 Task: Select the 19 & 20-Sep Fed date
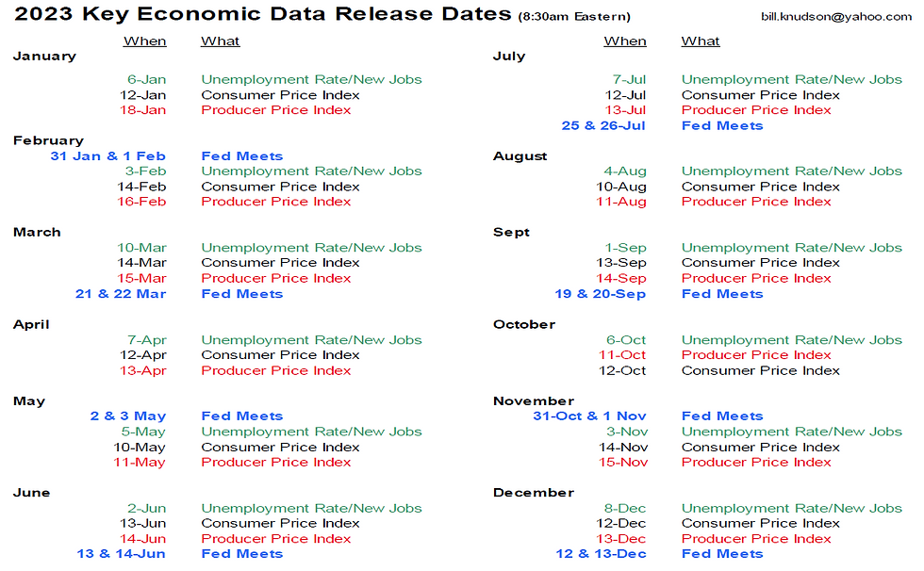601,294
